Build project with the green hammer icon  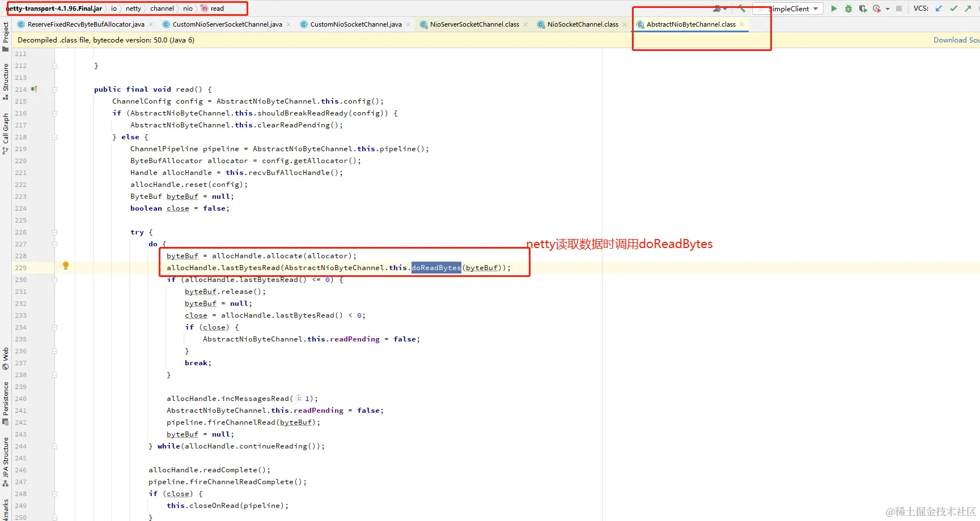click(741, 8)
